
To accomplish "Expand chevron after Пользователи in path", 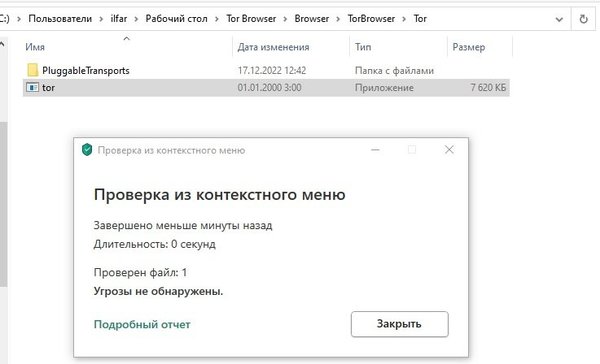I will pos(101,19).
